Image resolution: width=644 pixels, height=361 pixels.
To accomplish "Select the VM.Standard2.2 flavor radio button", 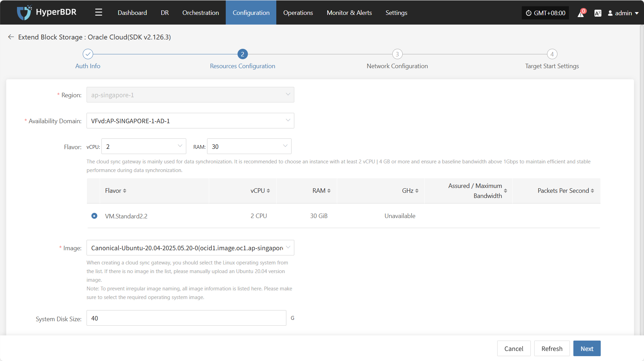I will click(94, 216).
